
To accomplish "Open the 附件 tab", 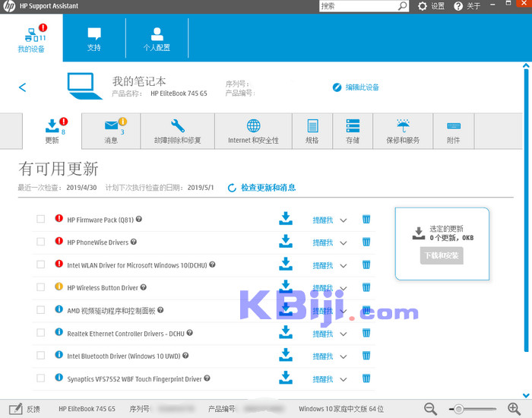I will click(453, 131).
